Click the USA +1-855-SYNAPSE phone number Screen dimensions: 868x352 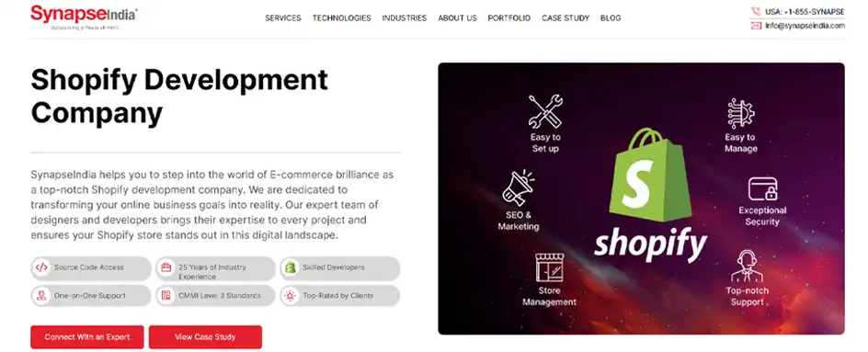tap(805, 11)
